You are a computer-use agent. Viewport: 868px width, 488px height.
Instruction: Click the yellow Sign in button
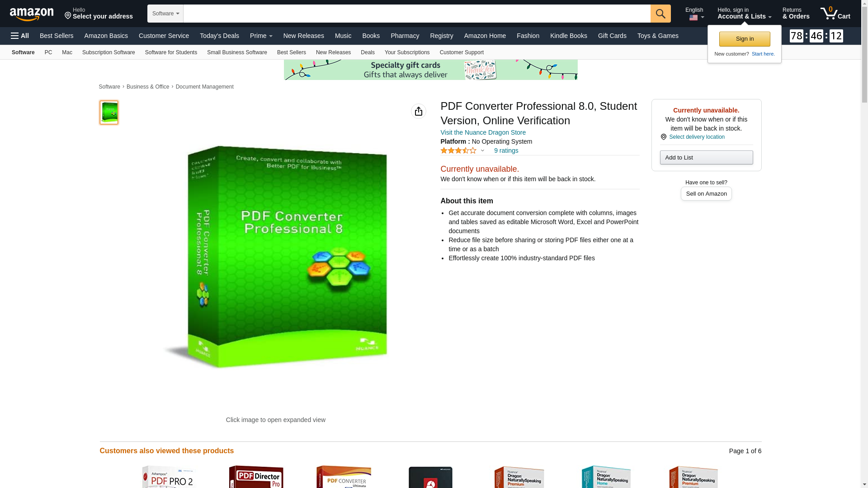(x=745, y=39)
